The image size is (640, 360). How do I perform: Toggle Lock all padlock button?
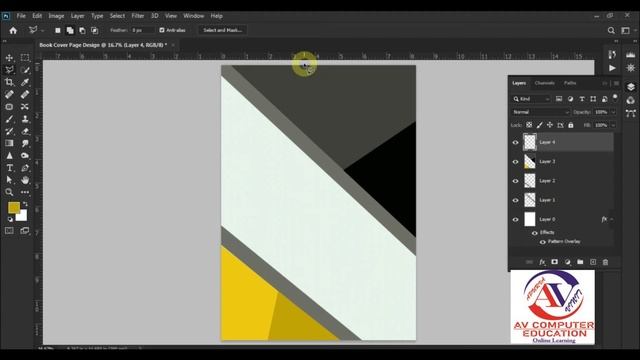571,125
